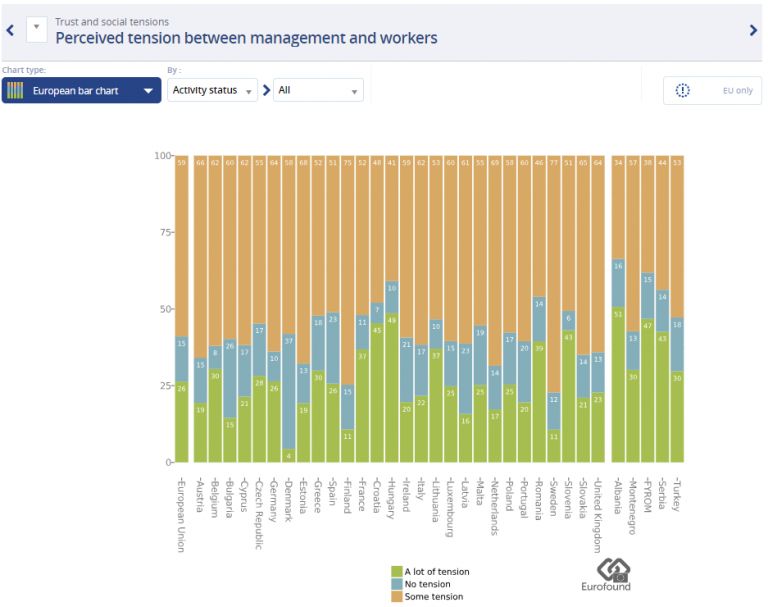Click the chart title Perceived tension between management and workers
The height and width of the screenshot is (607, 768).
(x=246, y=38)
